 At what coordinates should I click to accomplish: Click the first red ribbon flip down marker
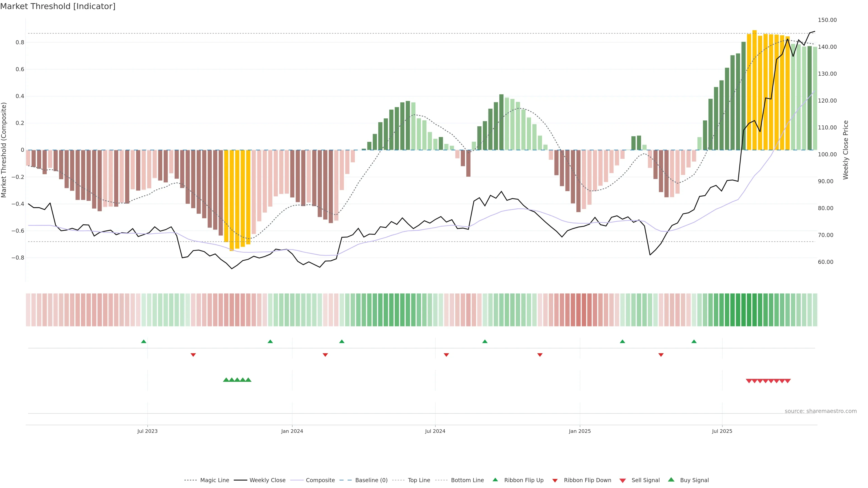pos(193,355)
